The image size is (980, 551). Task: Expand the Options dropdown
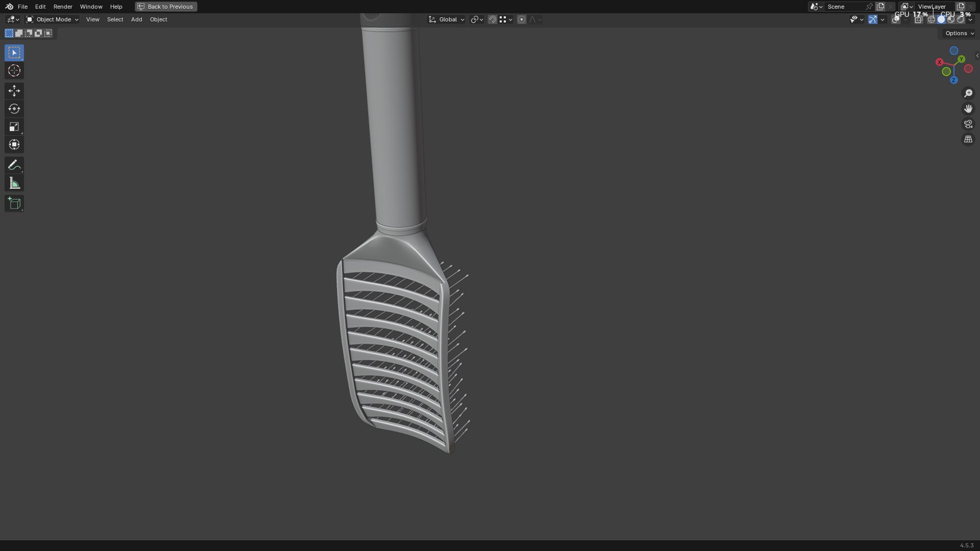tap(959, 33)
